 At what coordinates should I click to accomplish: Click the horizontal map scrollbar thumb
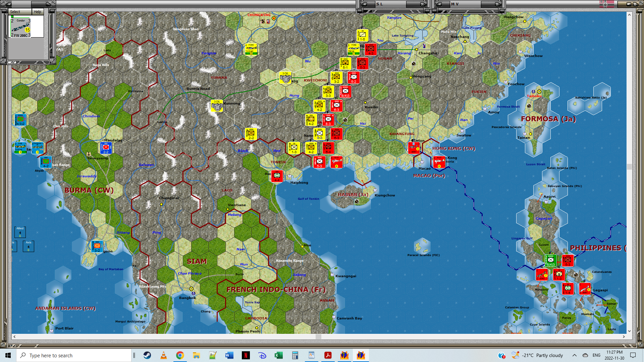pos(318,337)
